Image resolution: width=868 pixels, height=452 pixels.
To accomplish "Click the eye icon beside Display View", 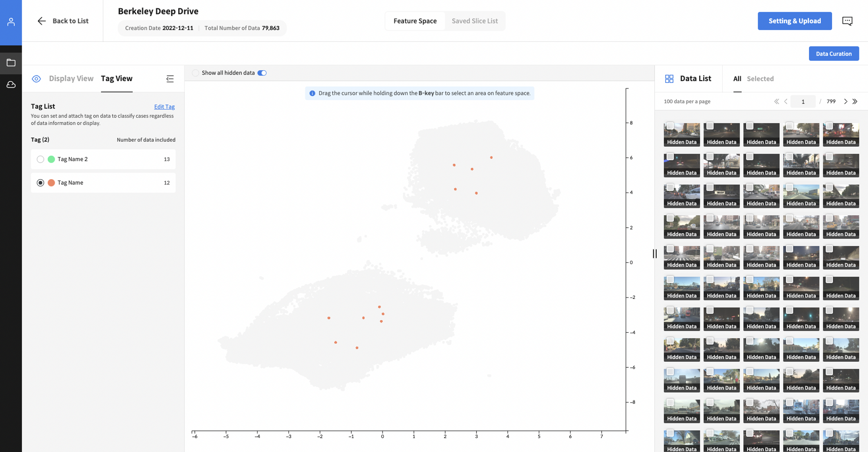I will tap(36, 79).
